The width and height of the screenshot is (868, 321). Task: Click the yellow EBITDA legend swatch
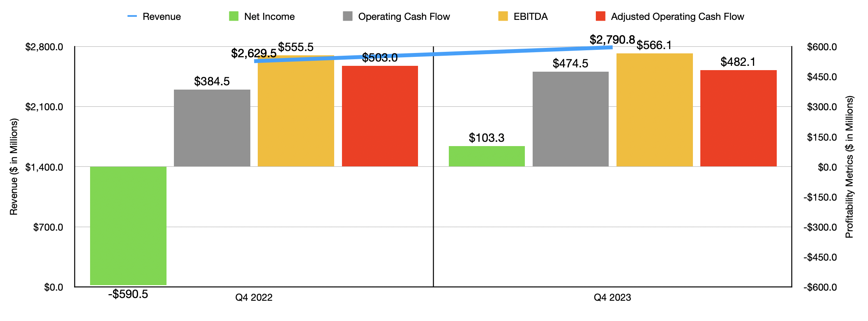503,16
